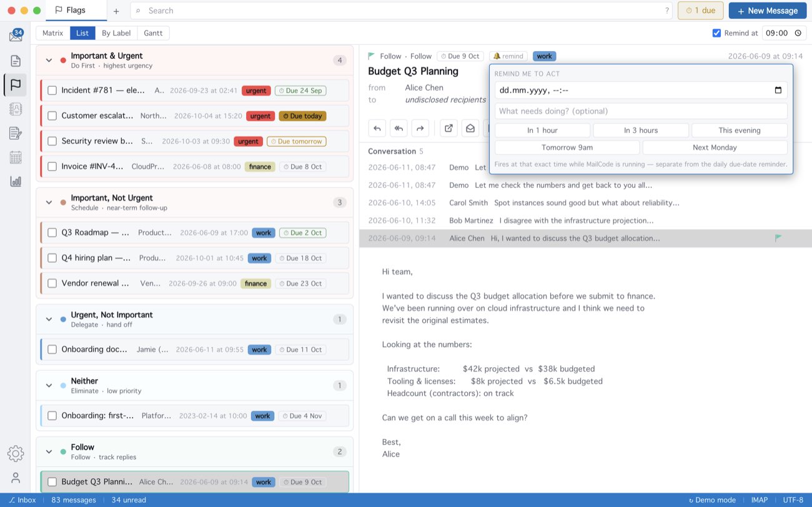Choose the Next Monday reminder preset
This screenshot has height=507, width=812.
coord(715,148)
